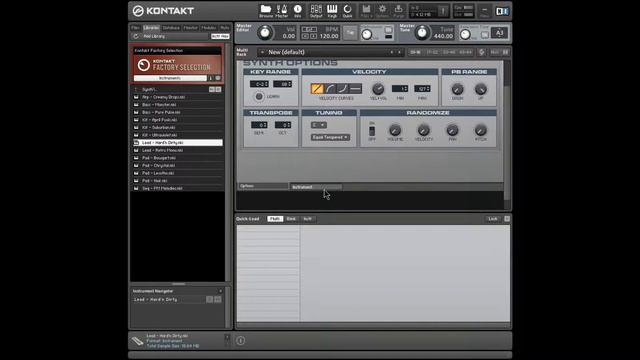Open the tuning root key dropdown
640x360 pixels.
coord(319,125)
